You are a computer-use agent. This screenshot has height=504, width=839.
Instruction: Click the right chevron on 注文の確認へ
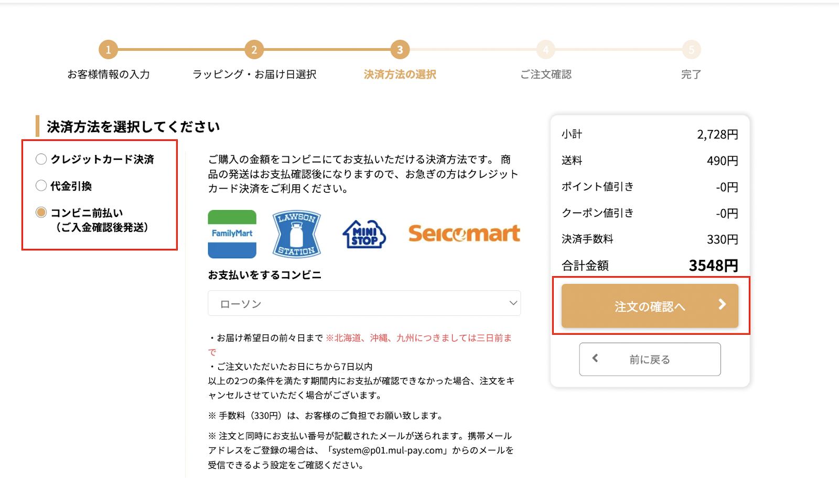click(722, 304)
